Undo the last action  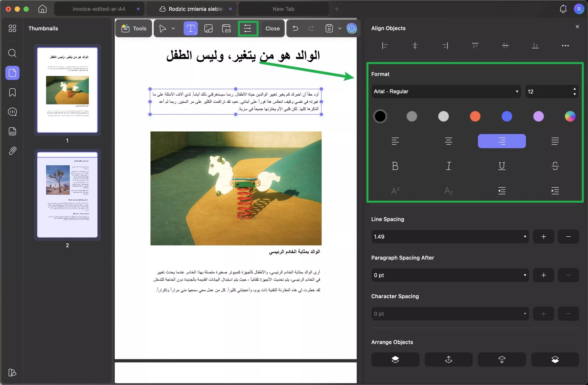295,28
